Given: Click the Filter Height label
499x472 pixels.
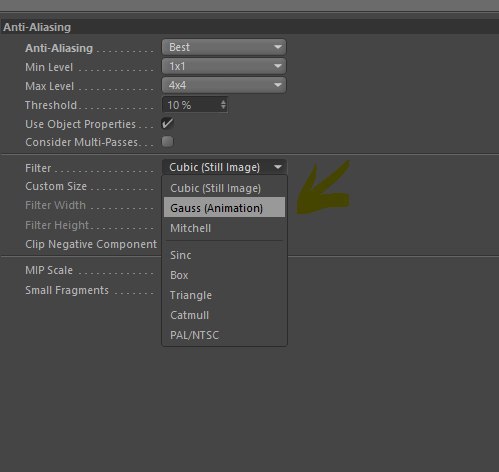Looking at the screenshot, I should click(x=57, y=225).
